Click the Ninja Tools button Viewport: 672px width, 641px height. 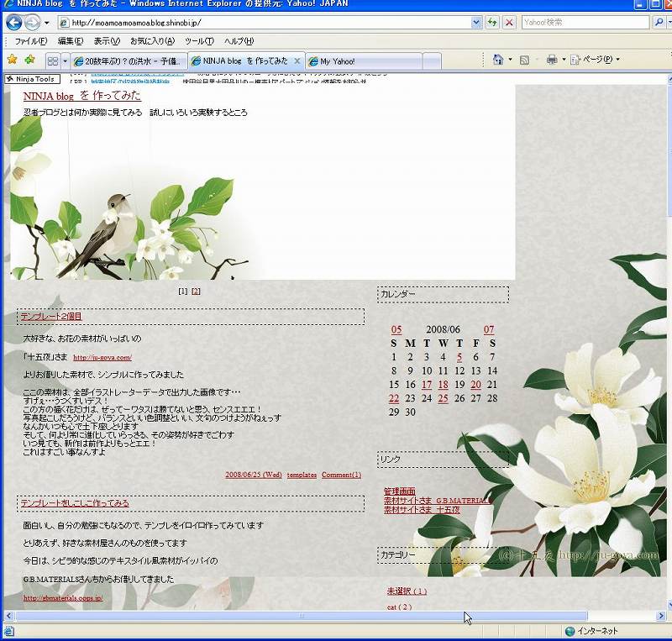33,79
